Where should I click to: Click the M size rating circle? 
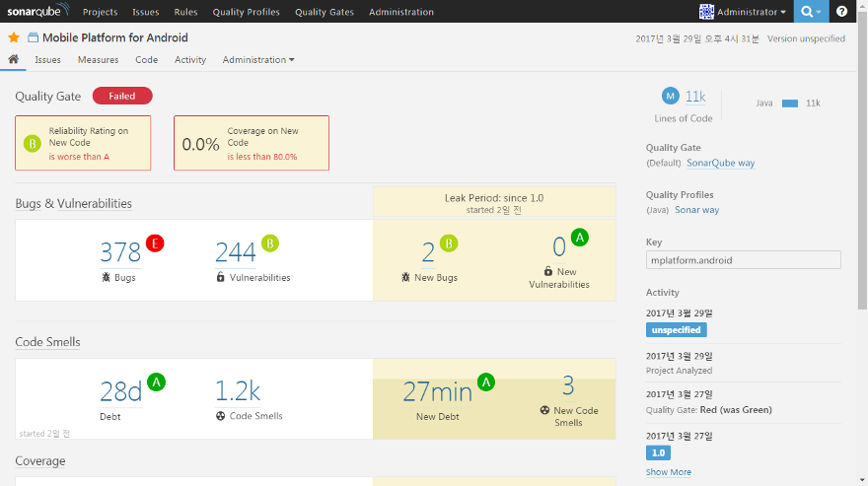click(x=671, y=96)
